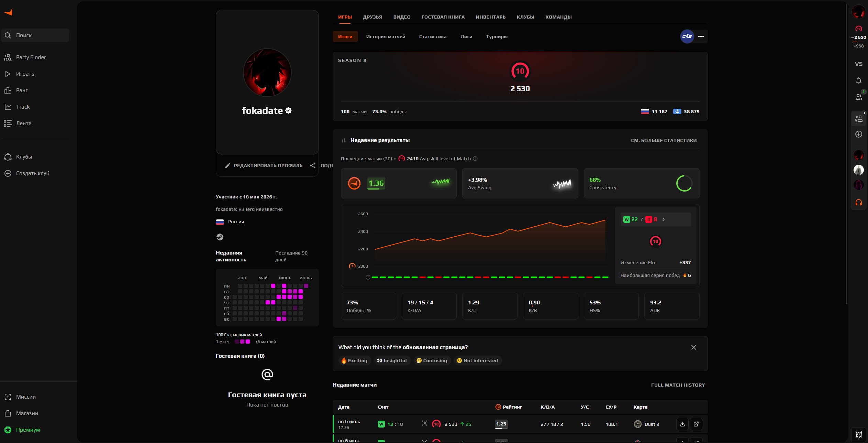This screenshot has height=443, width=868.
Task: Click РЕДАКТИРОВАТЬ ПРОФИЛЬ
Action: tap(264, 166)
